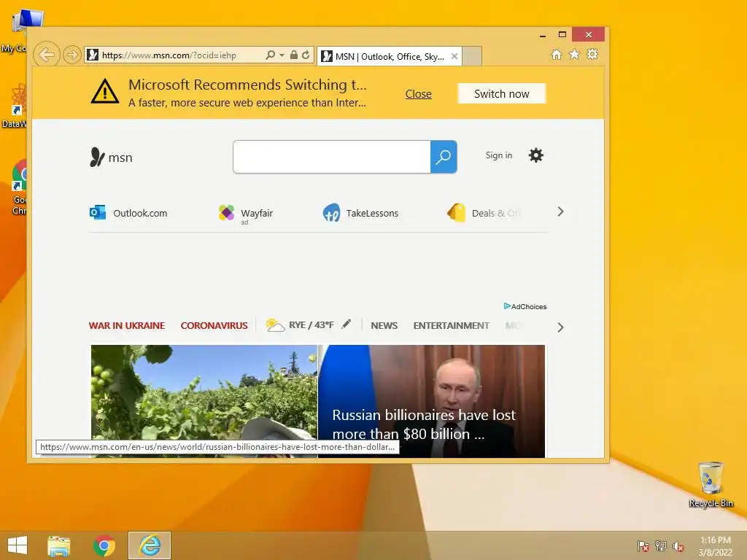Viewport: 747px width, 560px height.
Task: Open the Outlook.com shortcut
Action: pyautogui.click(x=128, y=213)
